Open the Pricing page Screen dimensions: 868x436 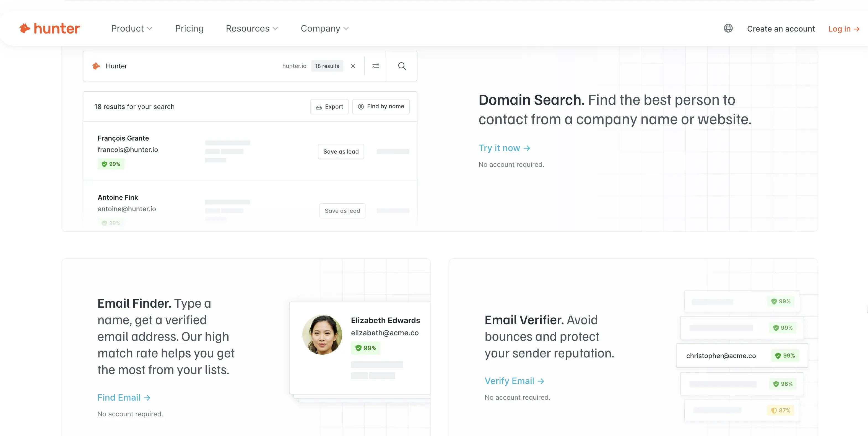[189, 29]
